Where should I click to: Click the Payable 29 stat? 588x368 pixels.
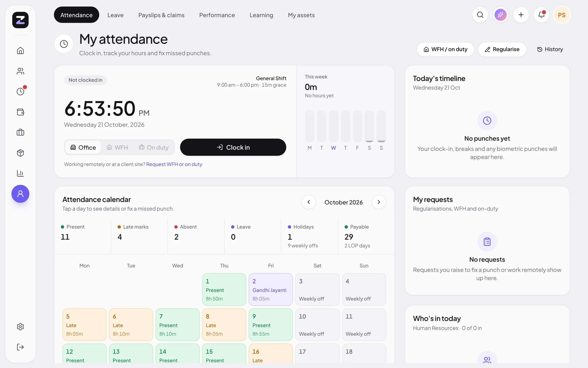[366, 236]
